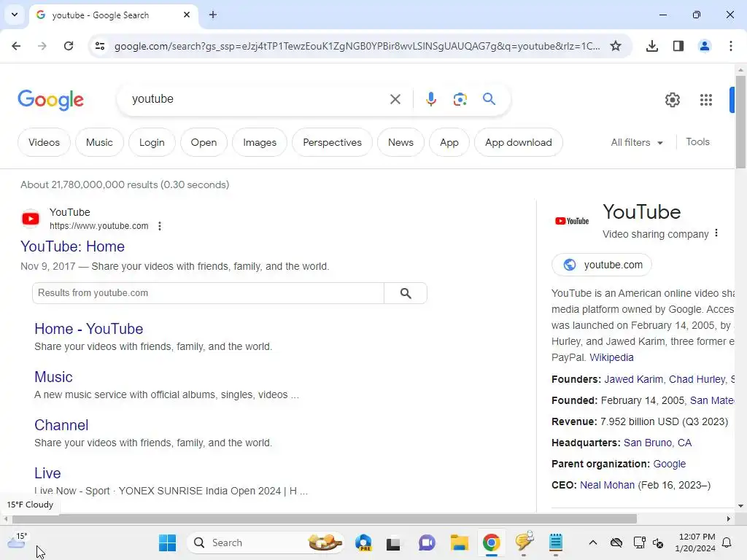Click the horizontal scrollbar thumb
The image size is (747, 560).
click(324, 518)
